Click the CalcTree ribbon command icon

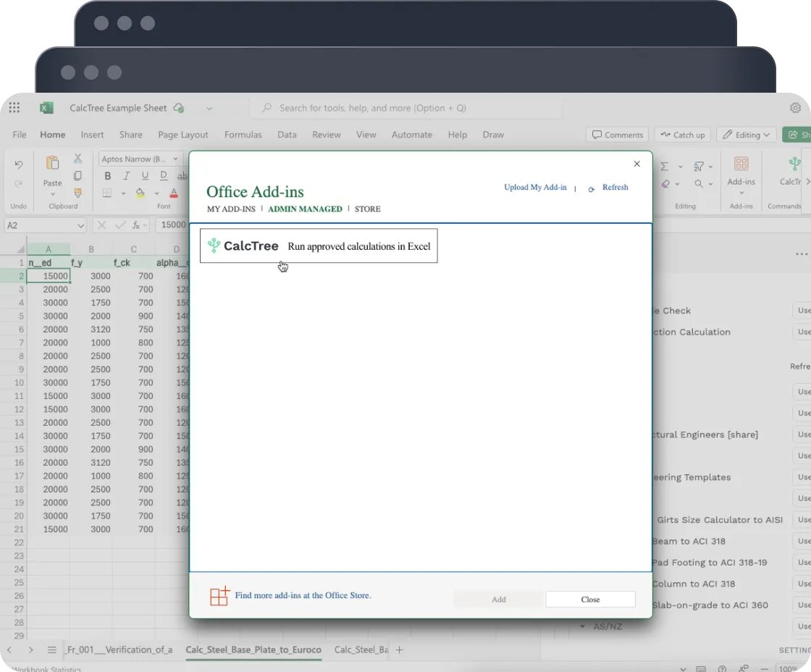[794, 164]
